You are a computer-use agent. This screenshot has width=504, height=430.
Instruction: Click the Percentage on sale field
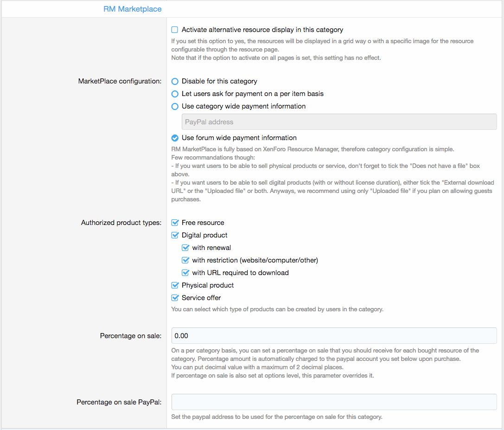pos(334,336)
